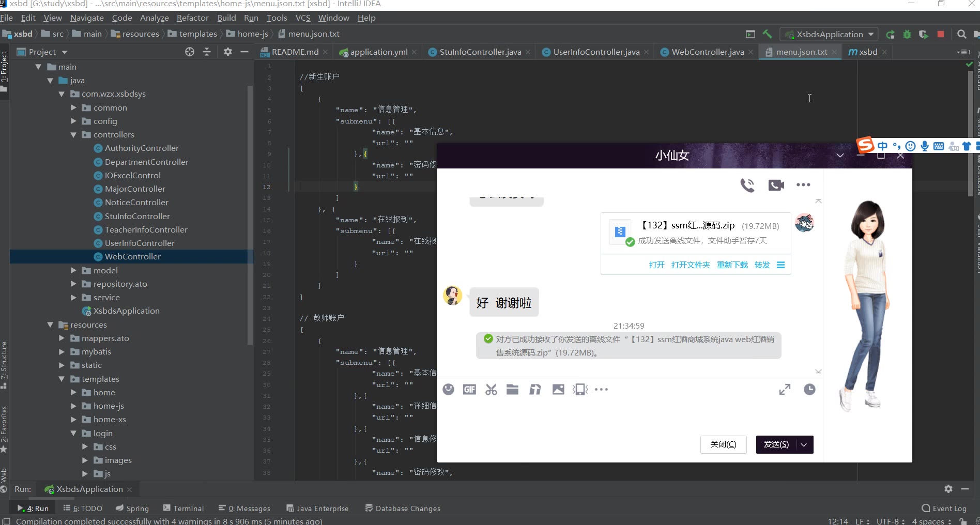This screenshot has width=980, height=525.
Task: Click the locate/scroll from source icon in Project panel
Action: tap(190, 52)
